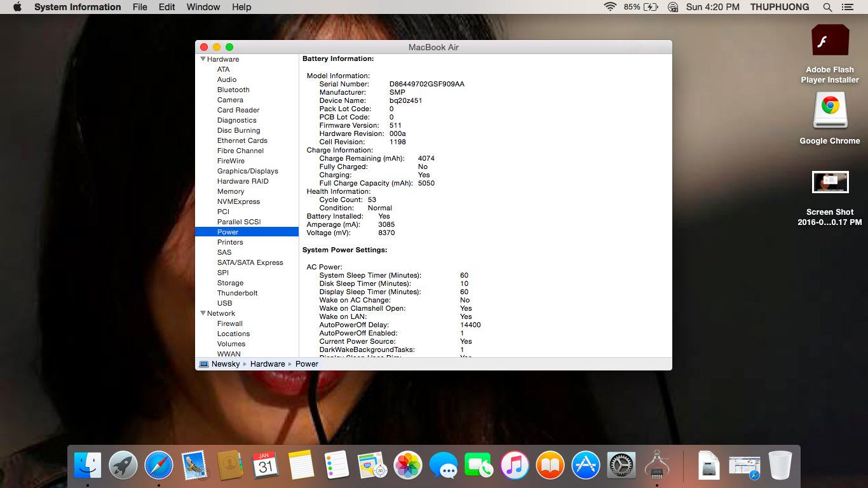Click the Adobe Flash Player Installer icon

[x=830, y=42]
